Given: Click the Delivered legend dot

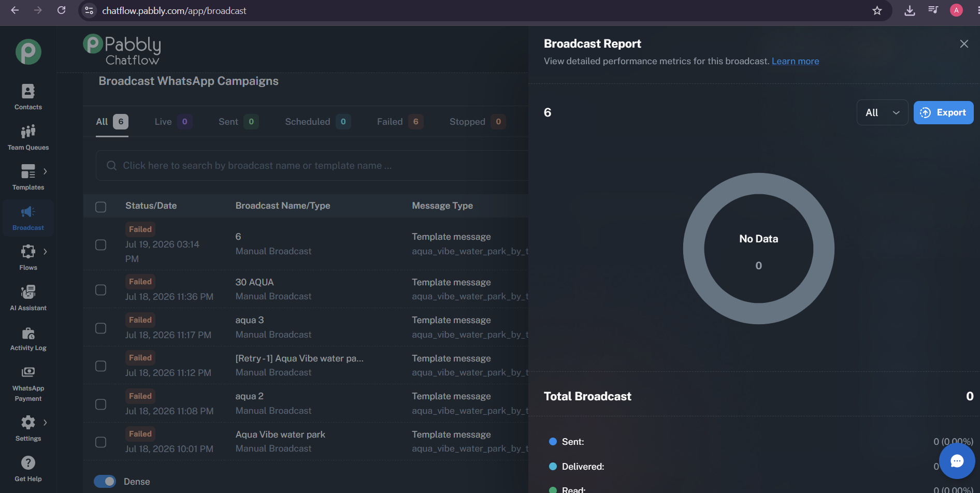Looking at the screenshot, I should [553, 467].
